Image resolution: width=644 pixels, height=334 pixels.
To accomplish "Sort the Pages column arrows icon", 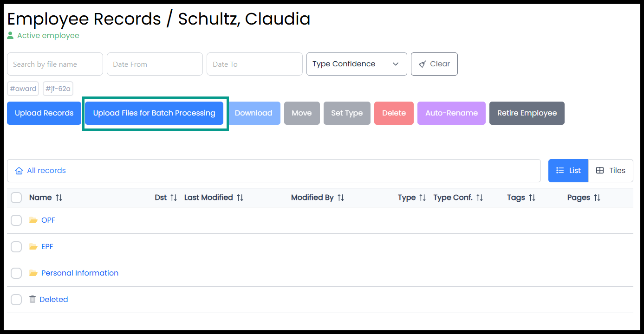I will click(x=597, y=198).
